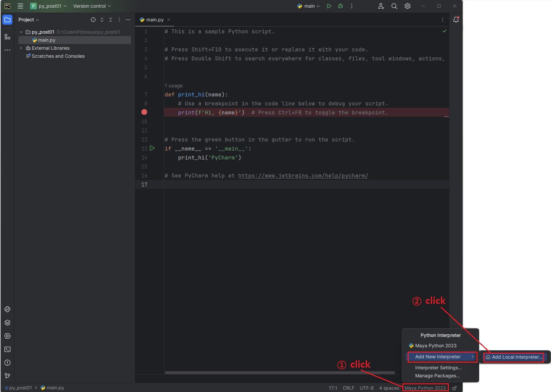Click main.py in the breadcrumb bar

click(x=52, y=388)
